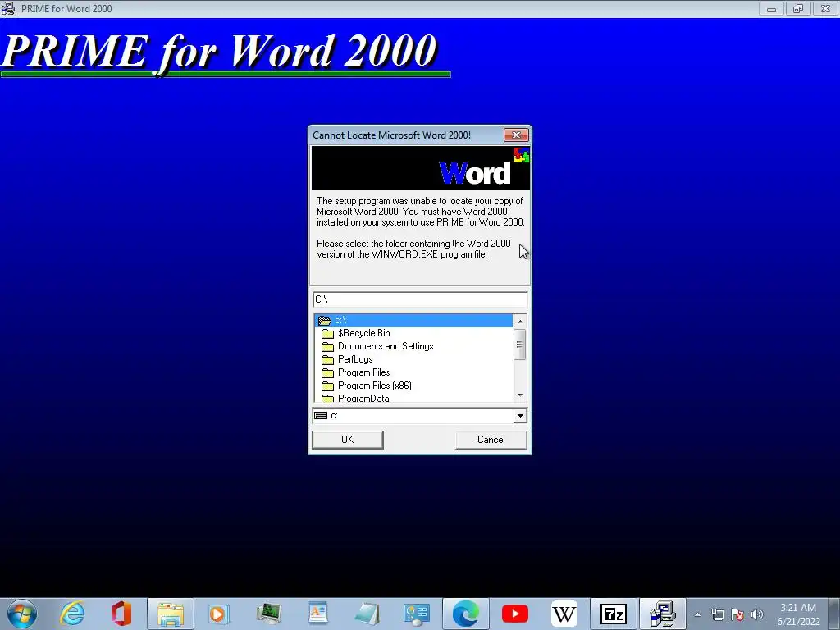
Task: Launch Internet Explorer from the taskbar
Action: (72, 614)
